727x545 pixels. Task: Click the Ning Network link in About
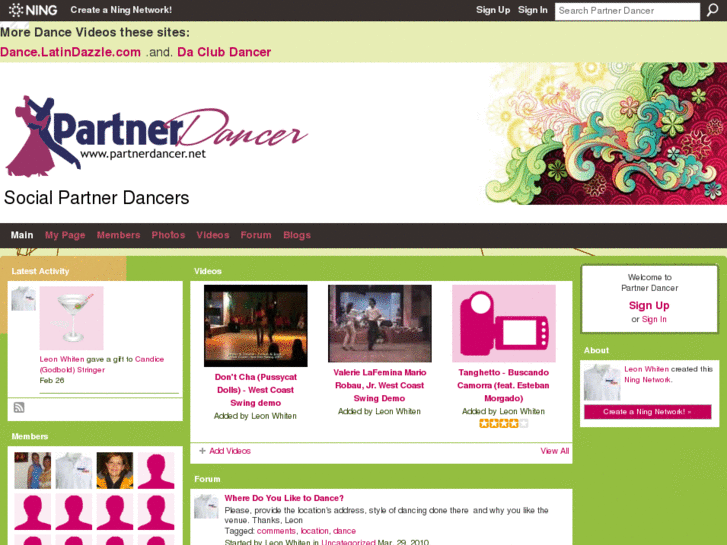[x=647, y=380]
